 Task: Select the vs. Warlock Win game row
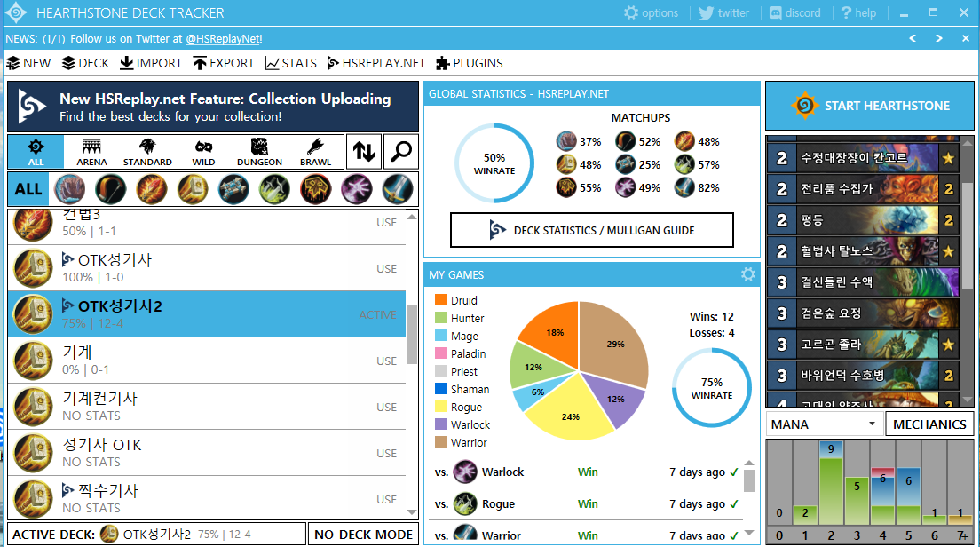click(x=586, y=472)
